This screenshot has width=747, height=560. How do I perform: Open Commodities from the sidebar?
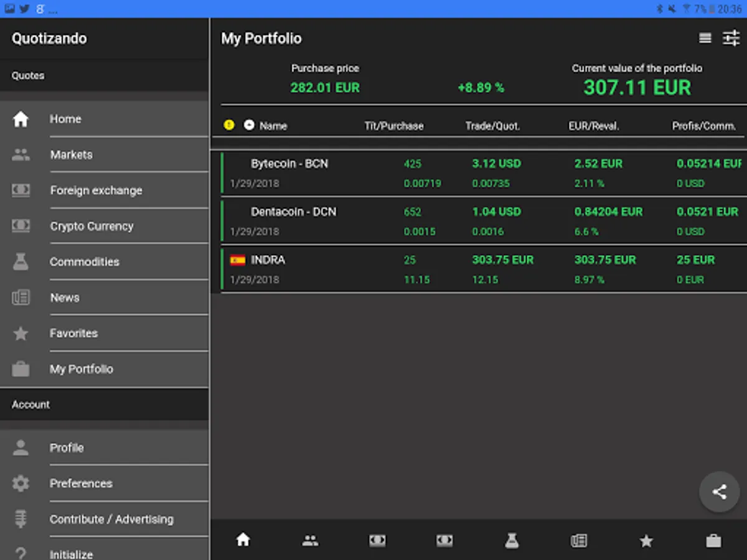point(104,261)
